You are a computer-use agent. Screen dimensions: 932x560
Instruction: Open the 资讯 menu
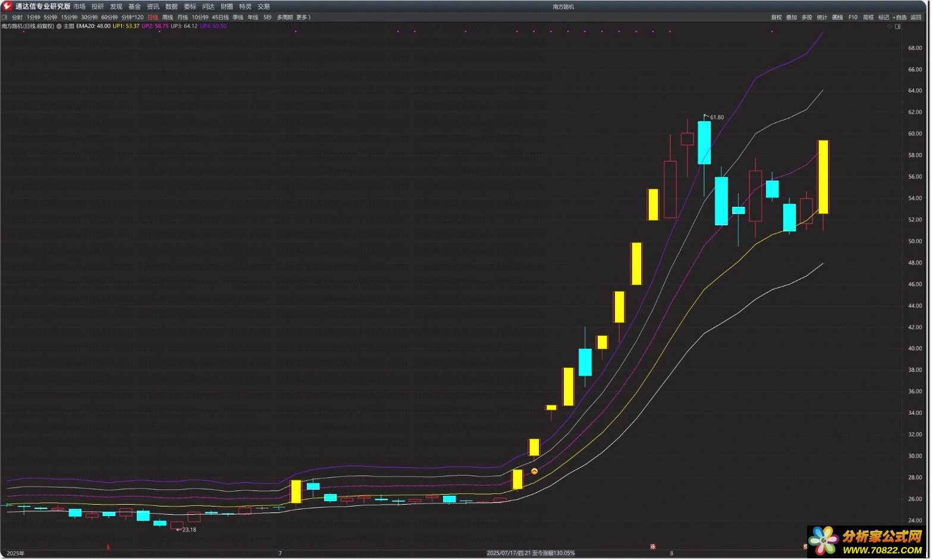click(153, 7)
